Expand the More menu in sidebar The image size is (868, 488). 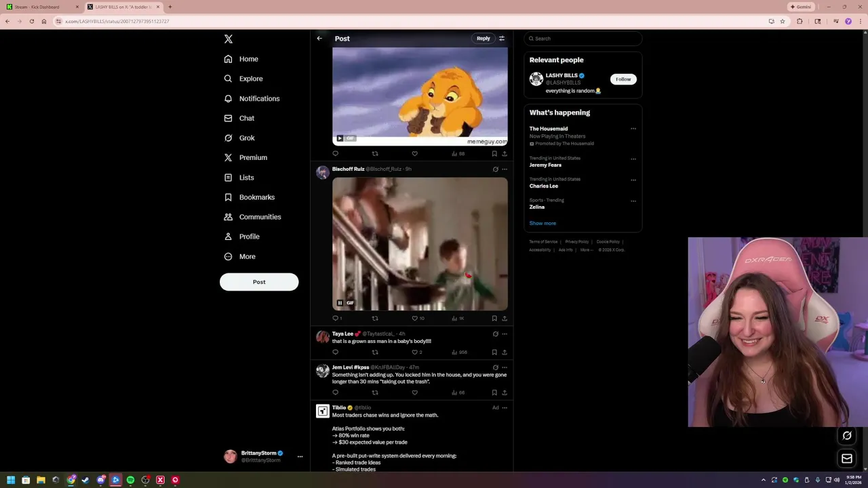click(240, 256)
